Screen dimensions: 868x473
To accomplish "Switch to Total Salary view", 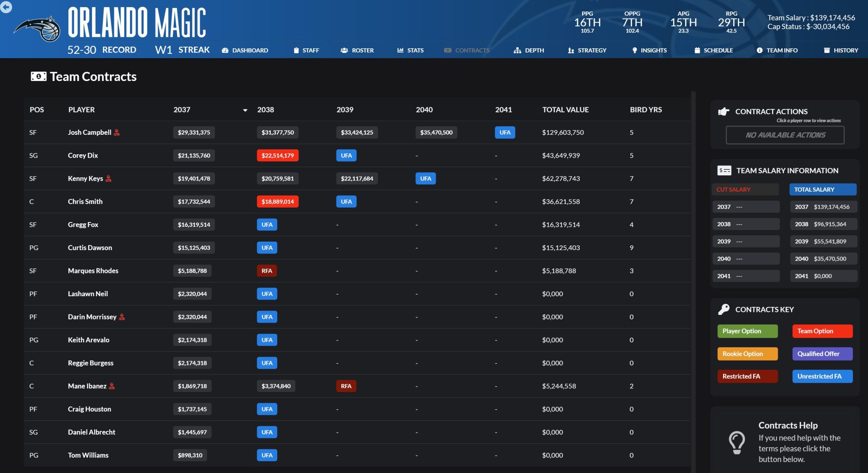I will click(x=822, y=189).
